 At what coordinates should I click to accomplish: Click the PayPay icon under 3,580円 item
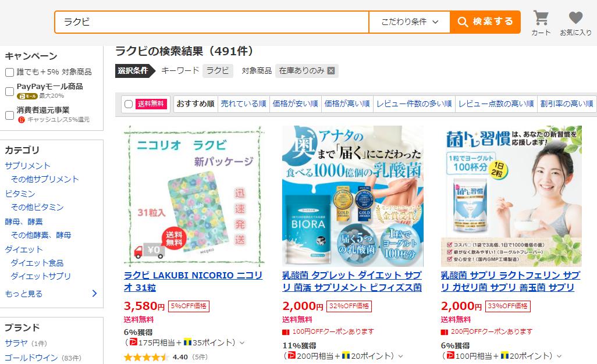133,342
